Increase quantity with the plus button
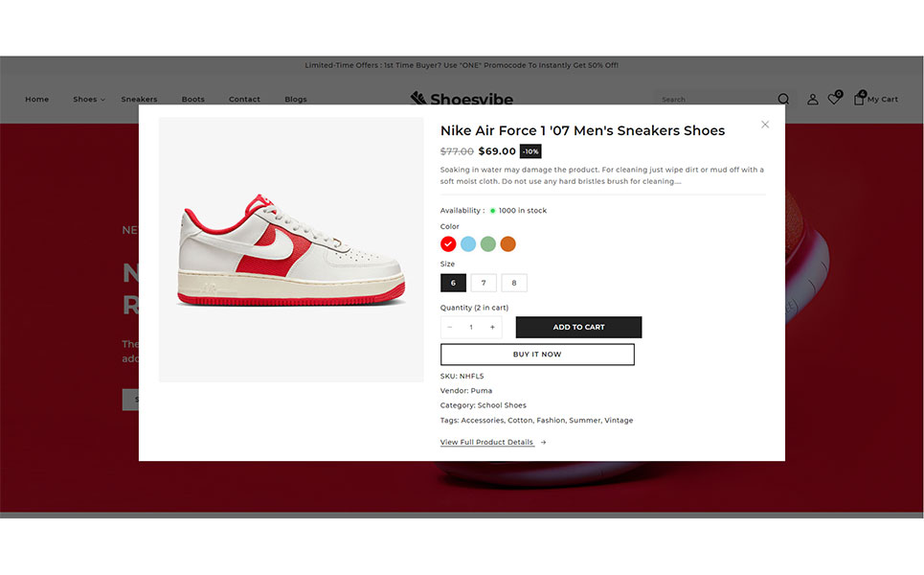924x575 pixels. (492, 328)
